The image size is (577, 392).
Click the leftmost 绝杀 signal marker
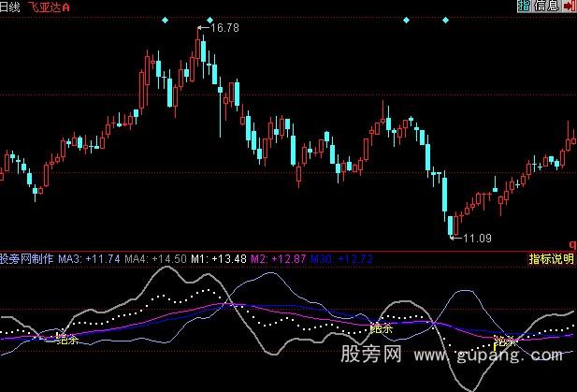[x=67, y=339]
